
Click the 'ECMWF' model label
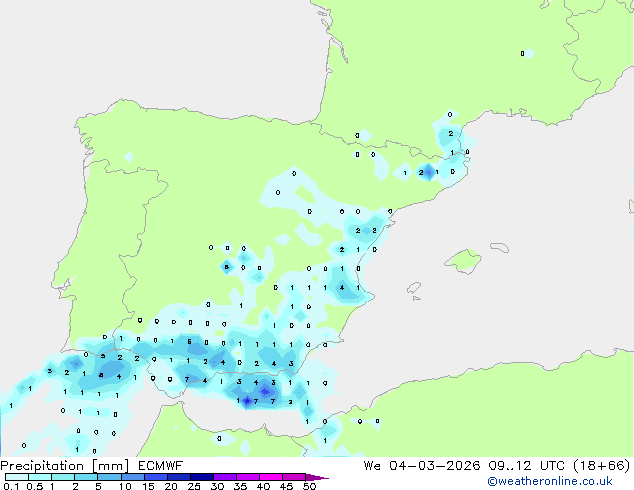pos(161,466)
